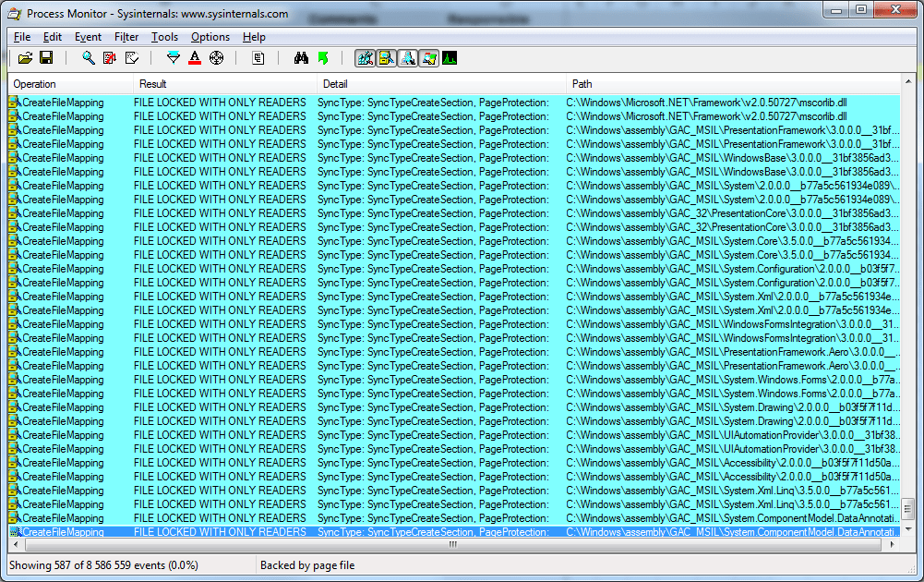
Task: Show the Process Tree from the toolbar
Action: pos(258,58)
